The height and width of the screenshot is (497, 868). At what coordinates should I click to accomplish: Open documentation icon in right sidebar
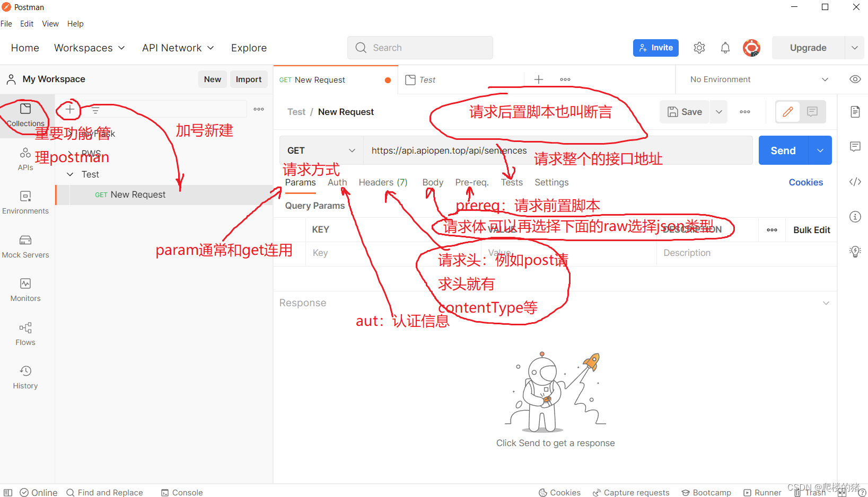point(855,112)
